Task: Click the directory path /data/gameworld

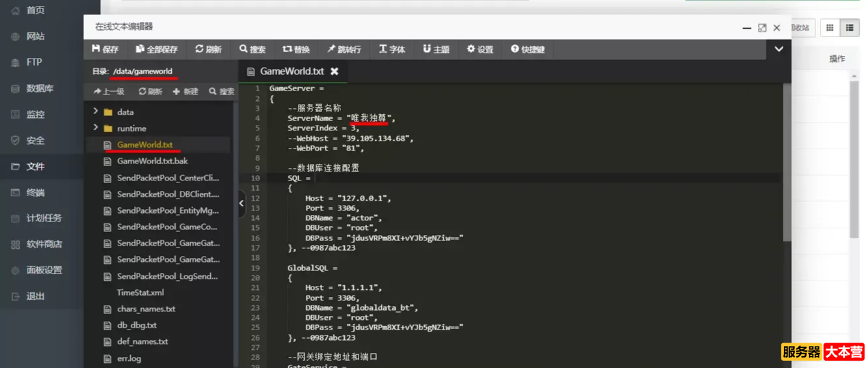Action: pyautogui.click(x=142, y=71)
